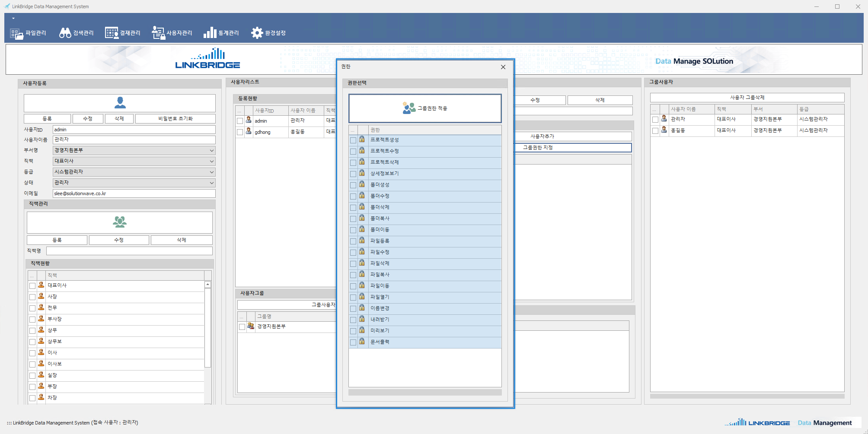Tick the checkbox for 대표이사 position

(32, 286)
